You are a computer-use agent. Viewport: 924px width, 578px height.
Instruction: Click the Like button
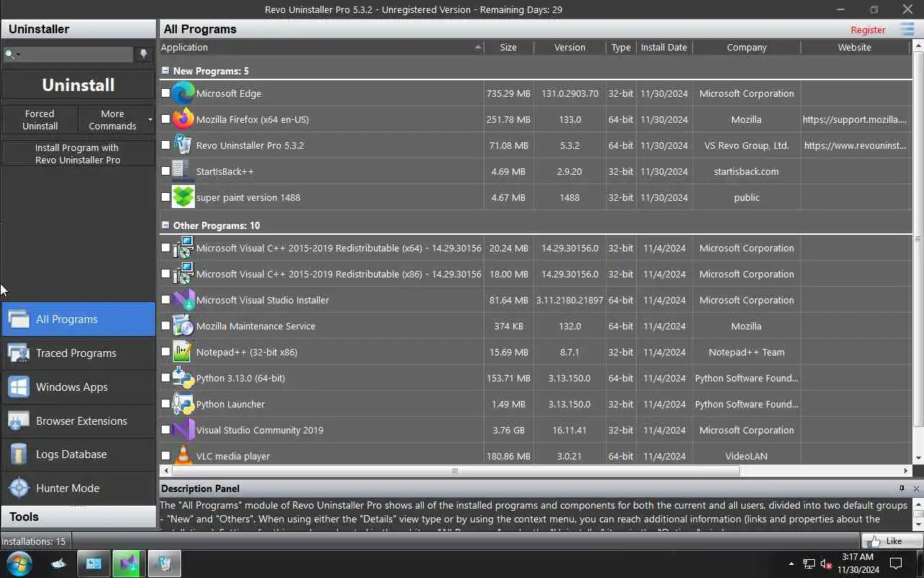click(x=892, y=540)
